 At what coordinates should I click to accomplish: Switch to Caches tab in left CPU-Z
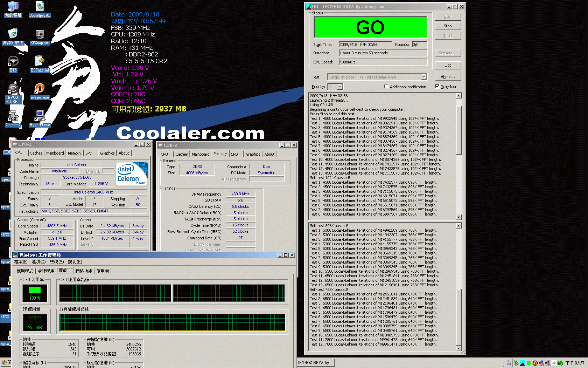click(36, 153)
